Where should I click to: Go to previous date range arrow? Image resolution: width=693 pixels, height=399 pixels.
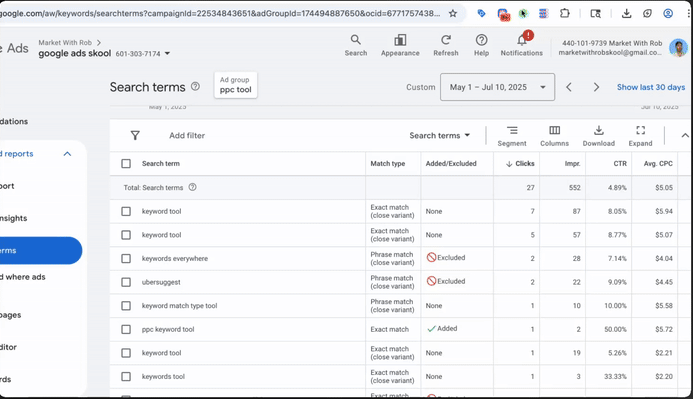tap(569, 87)
